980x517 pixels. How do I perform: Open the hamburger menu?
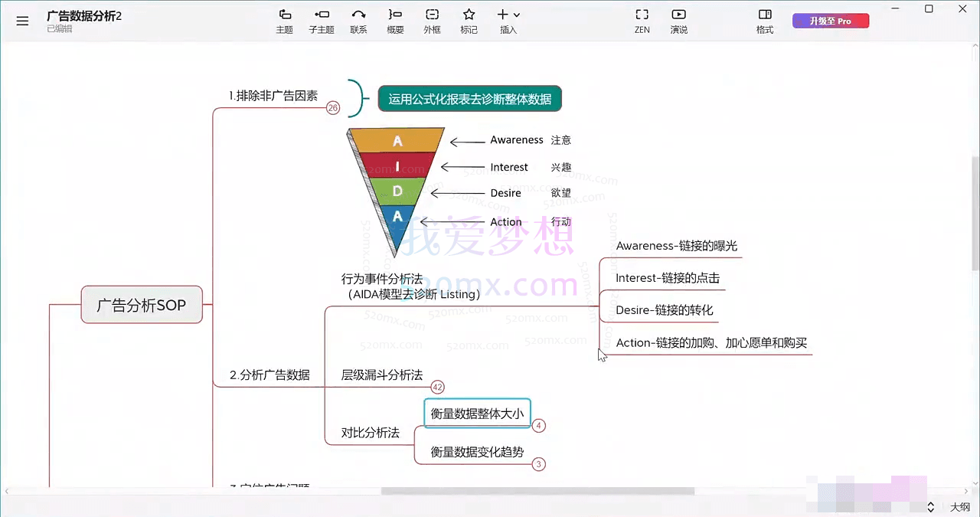point(22,21)
